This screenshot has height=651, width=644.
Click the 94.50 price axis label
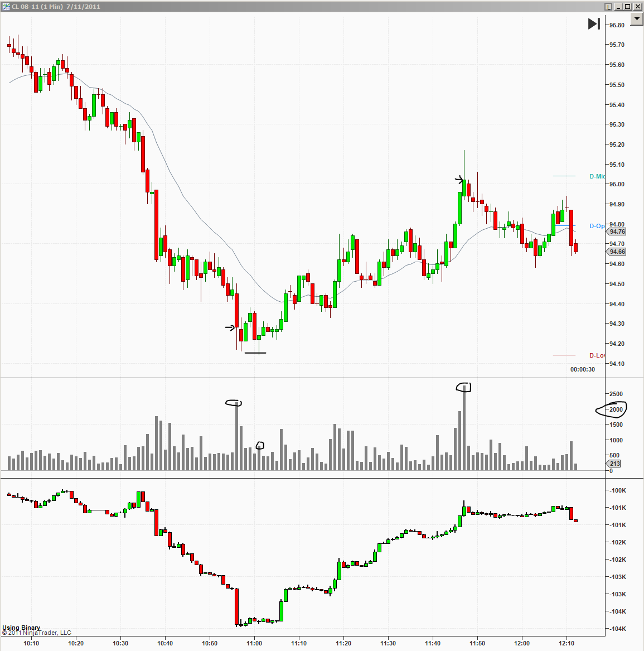617,284
